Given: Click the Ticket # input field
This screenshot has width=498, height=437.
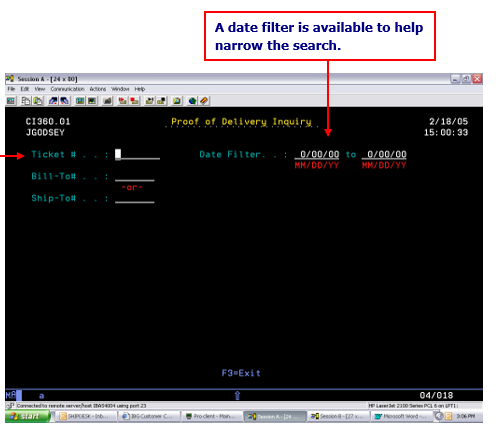Looking at the screenshot, I should click(x=137, y=154).
